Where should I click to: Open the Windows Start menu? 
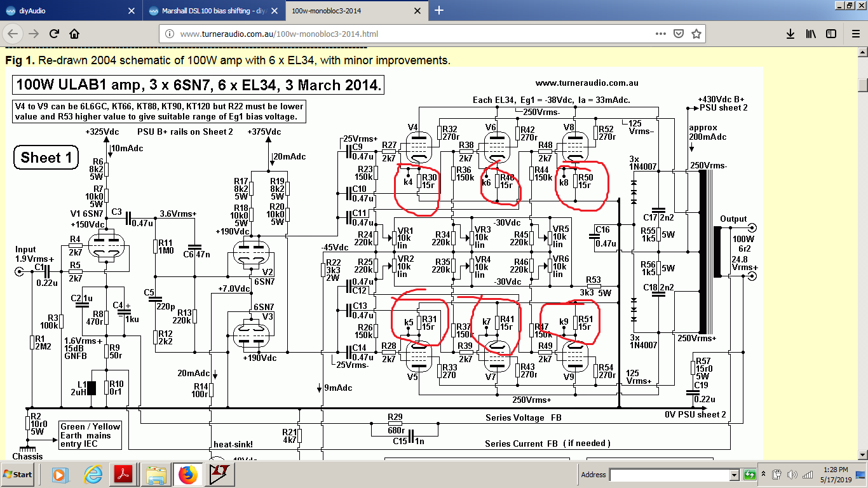[x=18, y=475]
